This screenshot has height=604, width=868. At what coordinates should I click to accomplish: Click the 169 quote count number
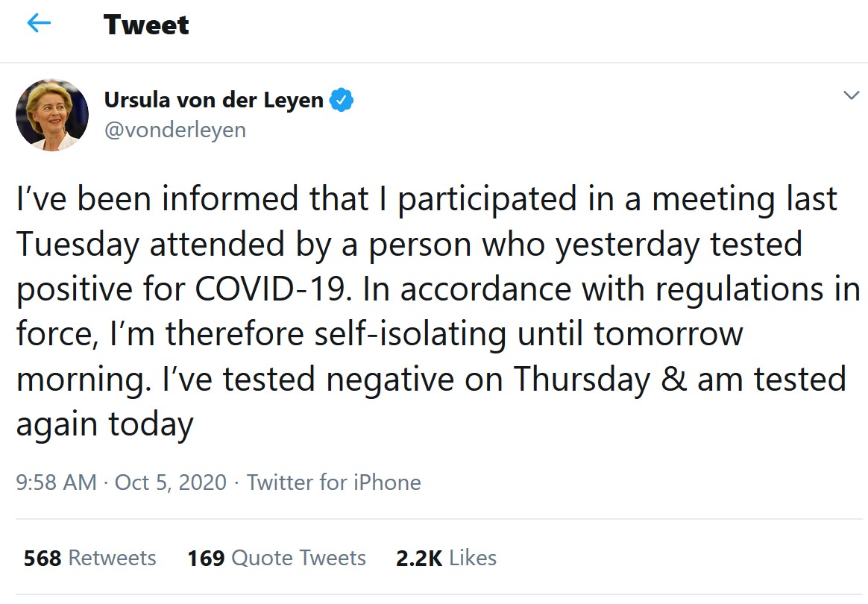click(x=207, y=558)
